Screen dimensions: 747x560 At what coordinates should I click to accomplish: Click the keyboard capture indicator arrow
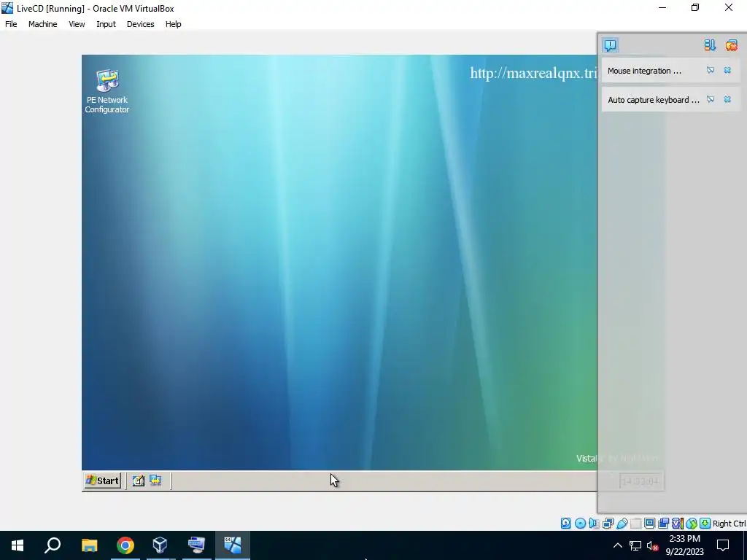click(x=705, y=524)
